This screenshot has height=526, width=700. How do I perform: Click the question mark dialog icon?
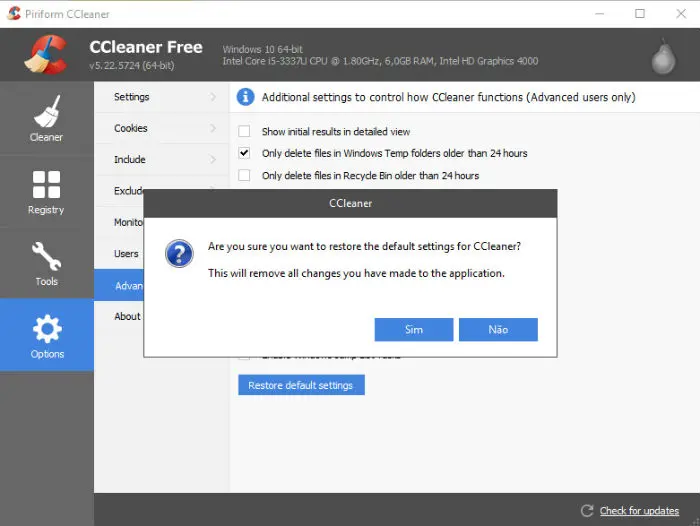[179, 253]
